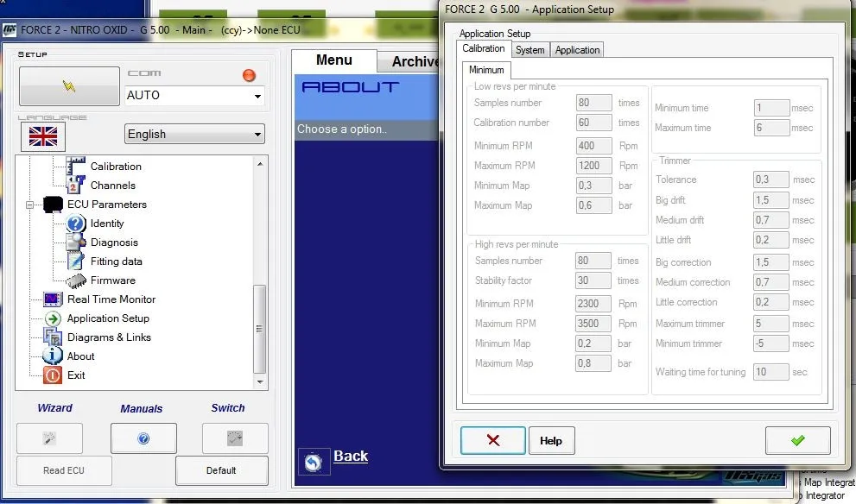Open the COM port AUTO dropdown
Image resolution: width=856 pixels, height=504 pixels.
coord(257,96)
